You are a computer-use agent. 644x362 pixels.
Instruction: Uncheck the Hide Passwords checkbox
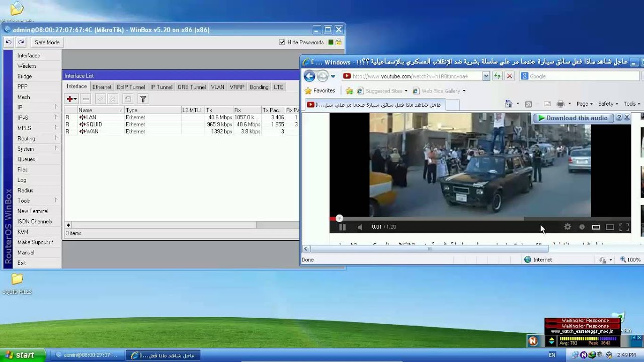coord(282,42)
